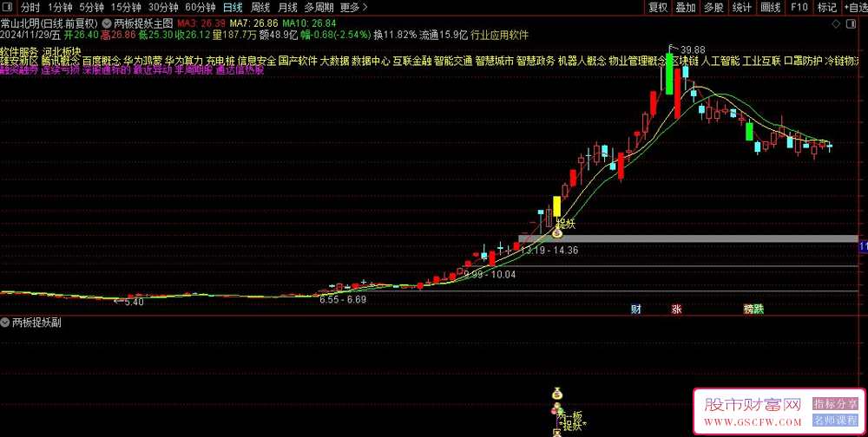Click the green 跌 marker icon
This screenshot has width=868, height=437.
click(x=759, y=310)
